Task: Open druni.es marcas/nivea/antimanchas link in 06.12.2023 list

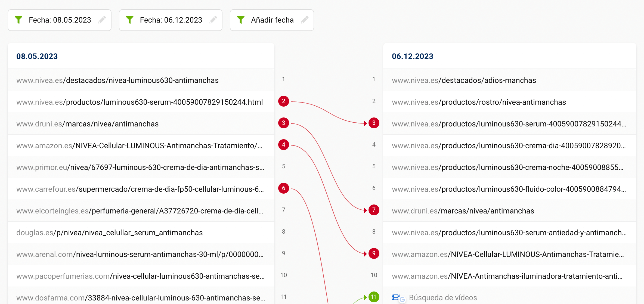Action: coord(463,211)
